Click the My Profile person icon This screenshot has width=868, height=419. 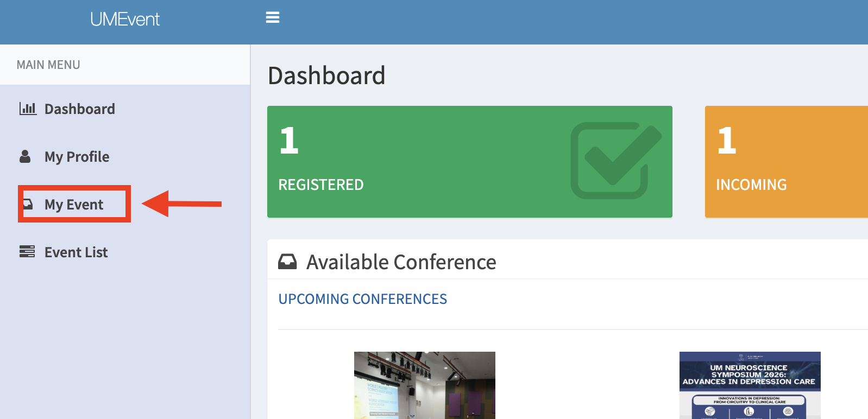tap(25, 157)
